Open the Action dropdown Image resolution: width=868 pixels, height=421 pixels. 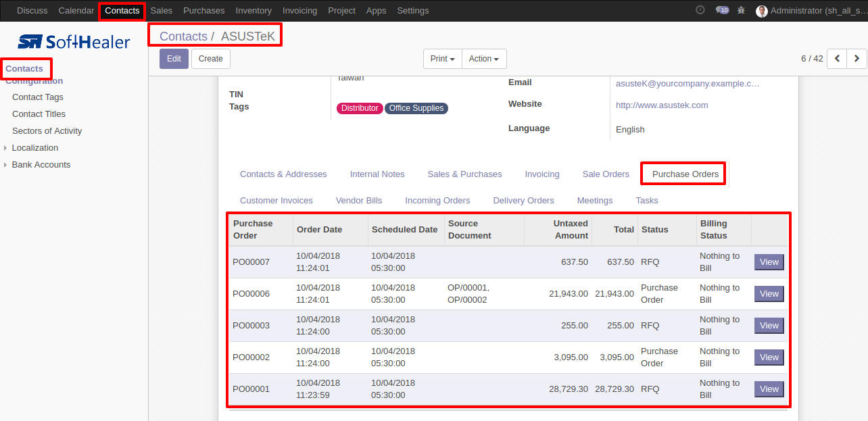[484, 59]
